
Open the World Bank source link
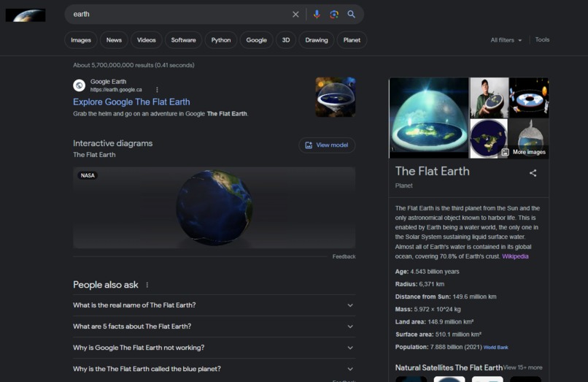(496, 347)
